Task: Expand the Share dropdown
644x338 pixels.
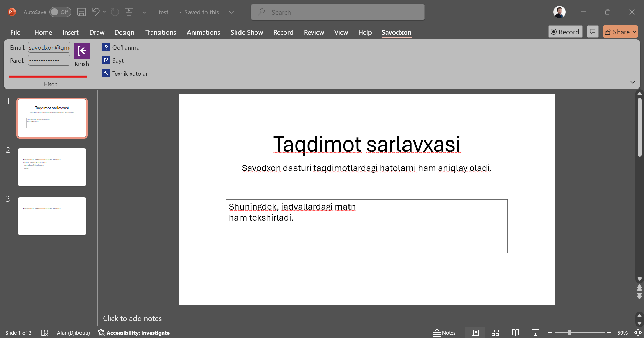Action: [634, 32]
